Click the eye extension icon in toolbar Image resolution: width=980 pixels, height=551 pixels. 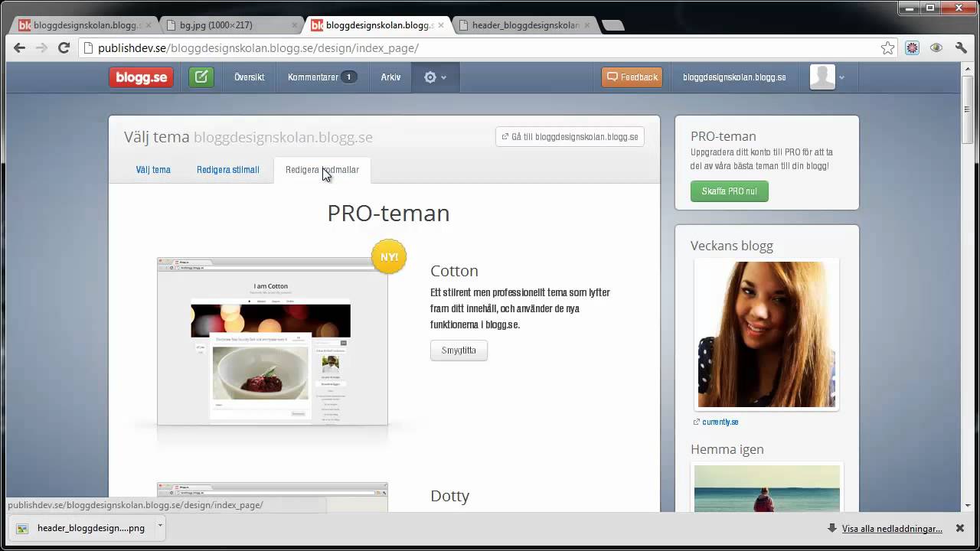[936, 48]
